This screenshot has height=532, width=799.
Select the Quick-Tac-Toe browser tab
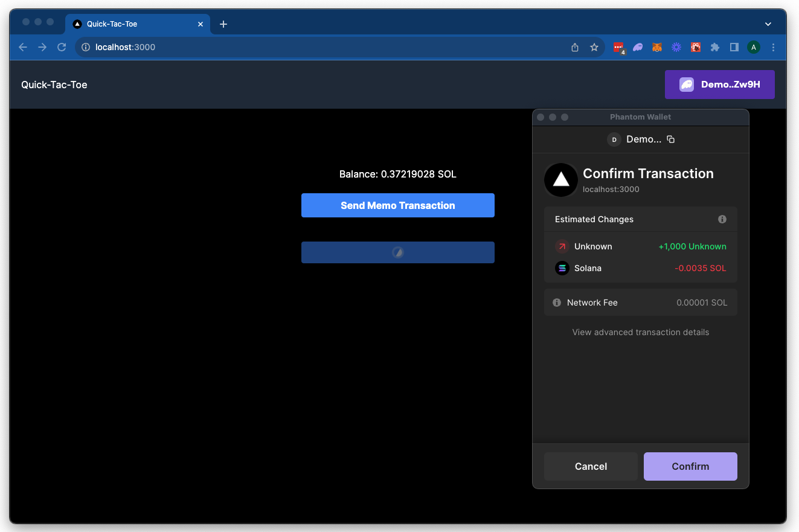[138, 24]
